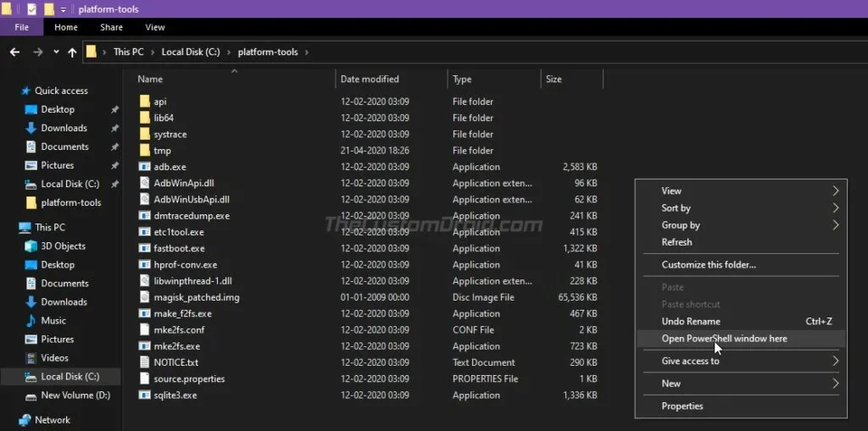Screen dimensions: 868x431
Task: Select the make_f2fs.exe file name
Action: (x=183, y=313)
